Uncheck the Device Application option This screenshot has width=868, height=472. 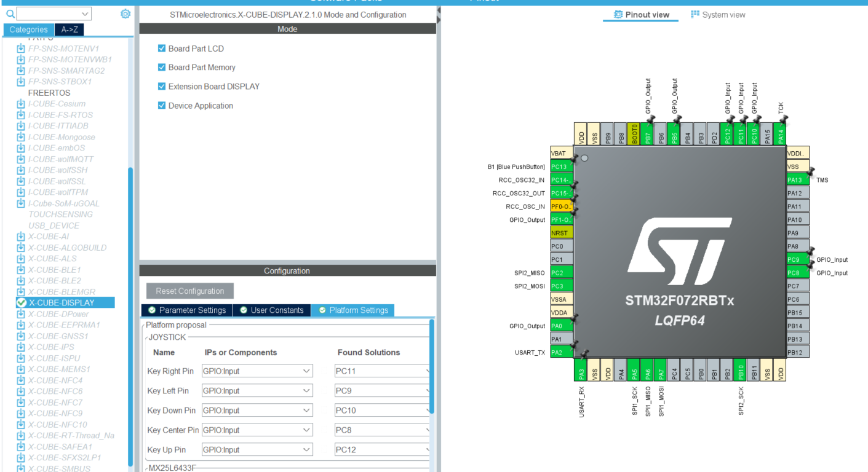[x=161, y=106]
